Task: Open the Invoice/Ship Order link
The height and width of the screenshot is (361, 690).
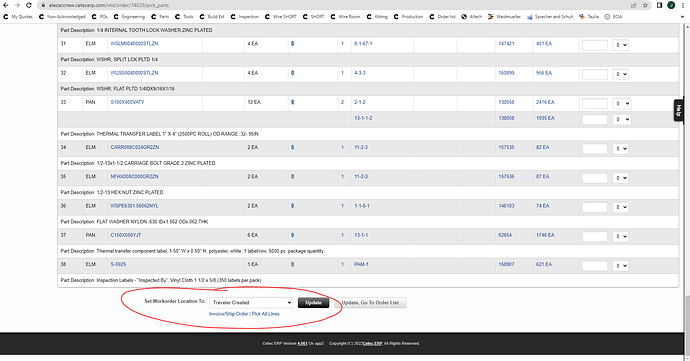Action: 228,314
